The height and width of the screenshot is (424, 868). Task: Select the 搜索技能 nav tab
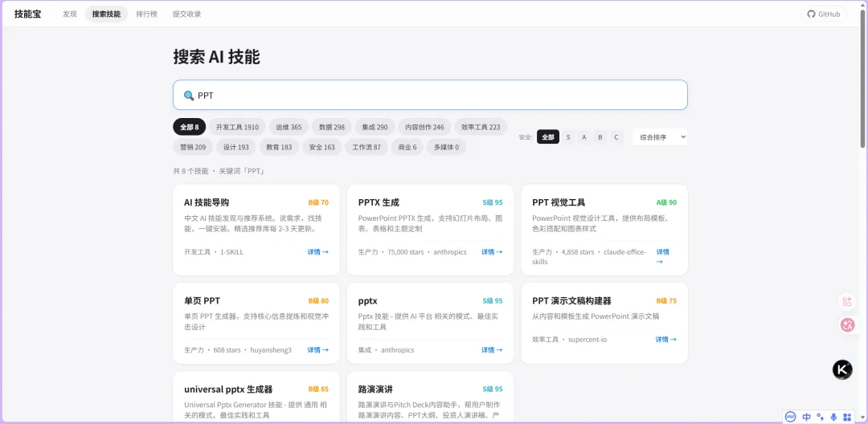tap(106, 14)
